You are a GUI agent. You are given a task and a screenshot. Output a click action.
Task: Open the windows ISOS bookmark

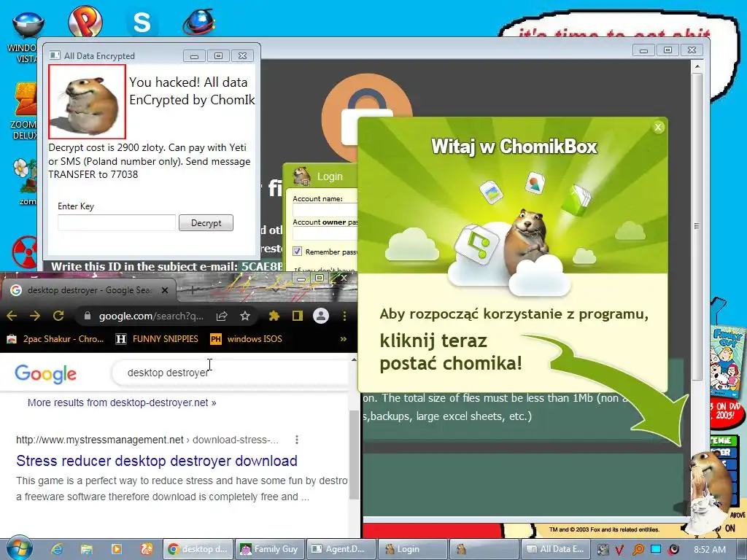pyautogui.click(x=247, y=339)
